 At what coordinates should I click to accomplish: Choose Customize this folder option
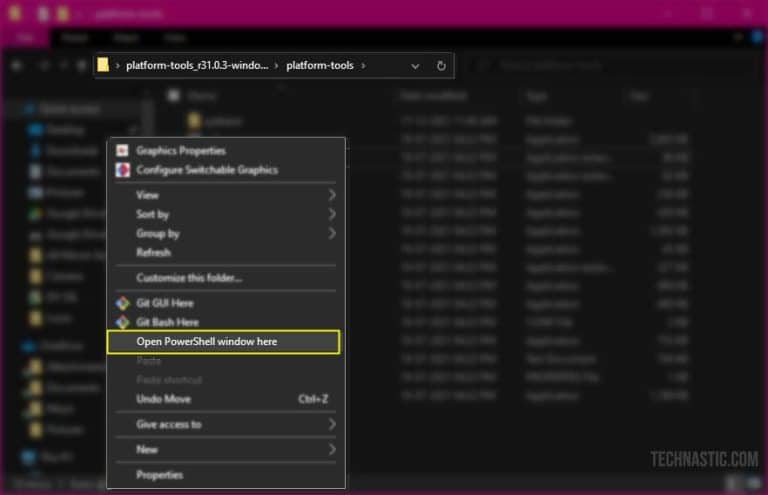tap(189, 277)
